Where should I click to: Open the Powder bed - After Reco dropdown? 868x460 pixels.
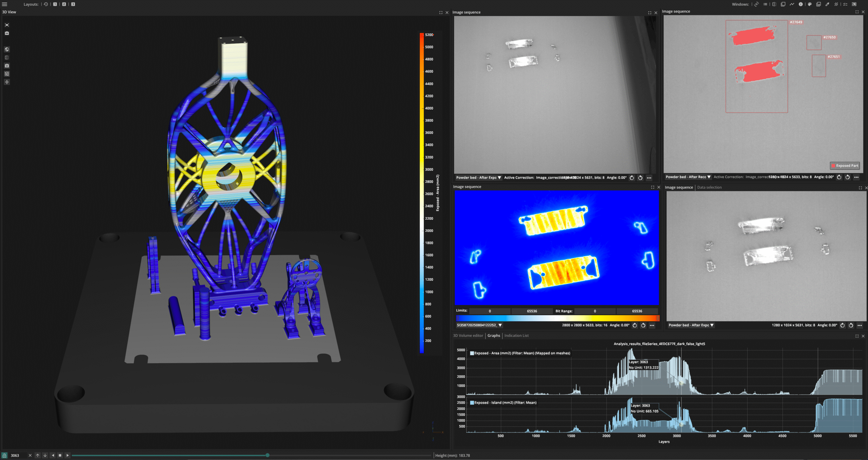(688, 177)
